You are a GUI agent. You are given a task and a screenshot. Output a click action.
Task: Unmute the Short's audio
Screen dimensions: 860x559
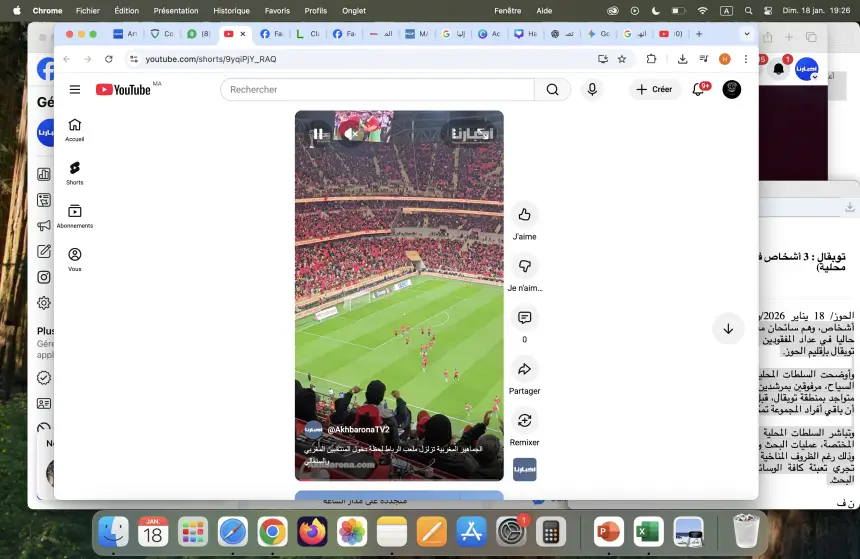(x=350, y=133)
